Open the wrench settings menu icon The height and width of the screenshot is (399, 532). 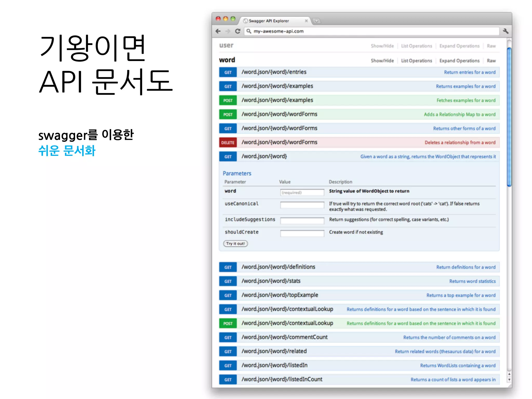pyautogui.click(x=506, y=31)
